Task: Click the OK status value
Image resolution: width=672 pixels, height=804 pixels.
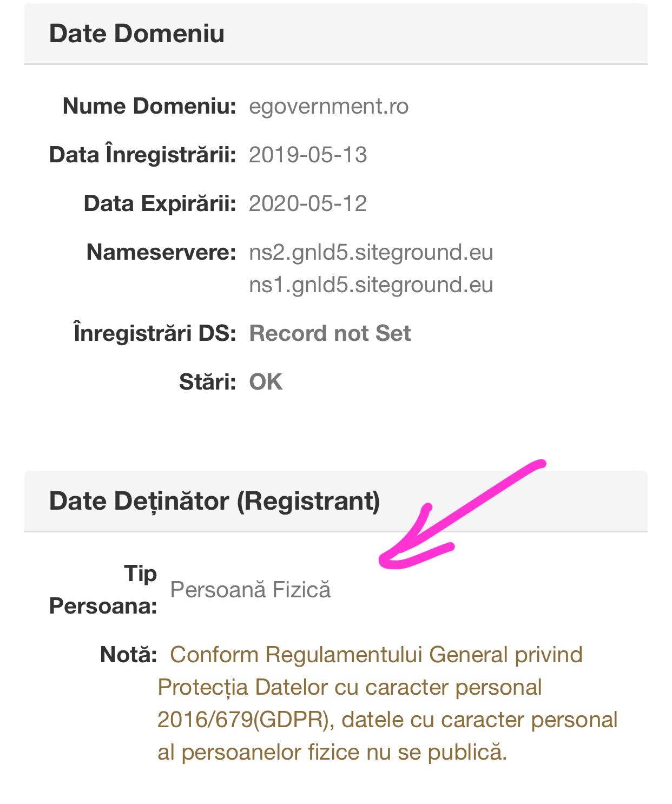Action: click(x=266, y=382)
